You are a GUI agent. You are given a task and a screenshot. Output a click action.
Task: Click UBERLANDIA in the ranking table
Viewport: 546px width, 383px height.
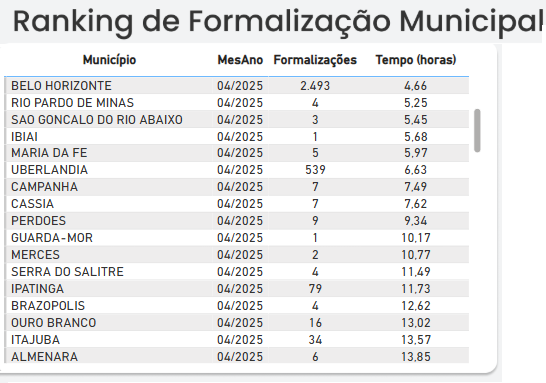pyautogui.click(x=49, y=170)
